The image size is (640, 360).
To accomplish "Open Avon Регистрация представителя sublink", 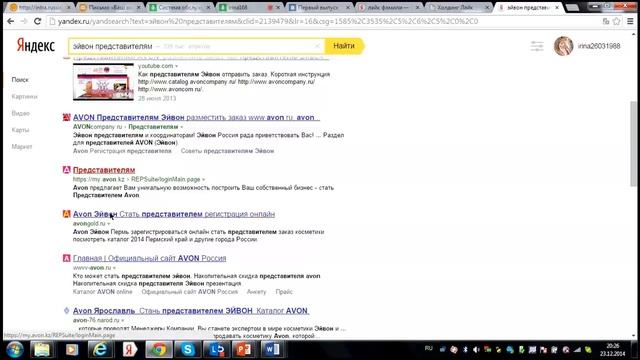I will 122,151.
